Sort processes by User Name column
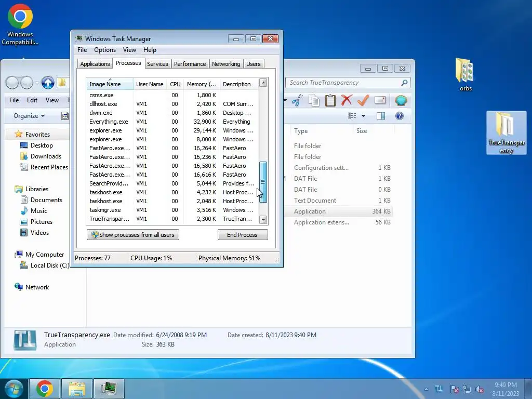 [150, 84]
